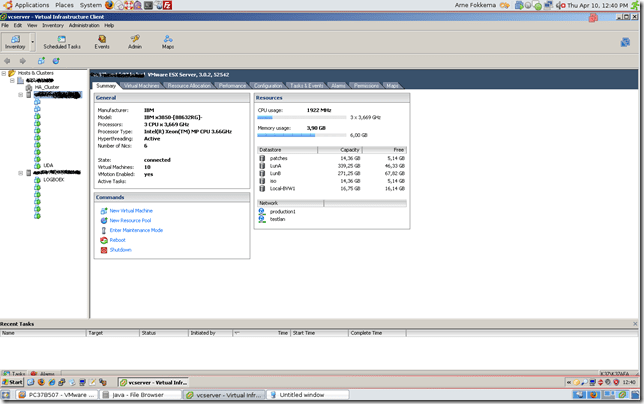Click the New Virtual Machine link
644x404 pixels.
pos(130,211)
